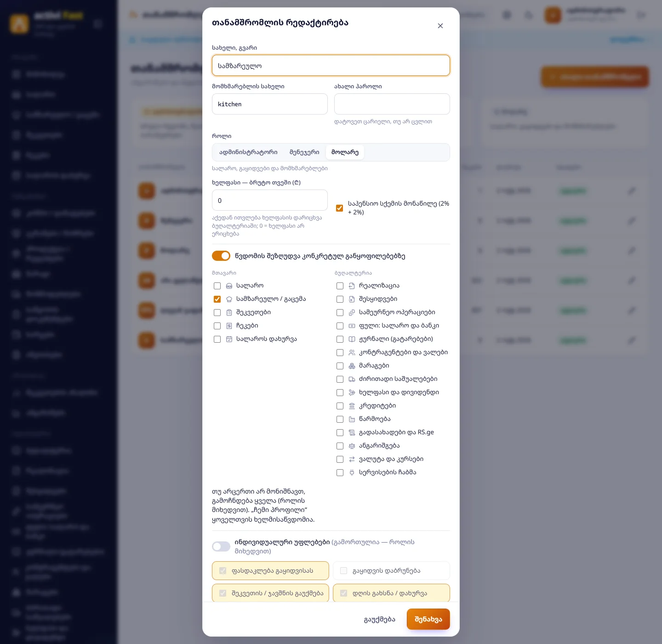Click the წარმოება factory icon
Viewport: 662px width, 644px height.
pos(352,419)
